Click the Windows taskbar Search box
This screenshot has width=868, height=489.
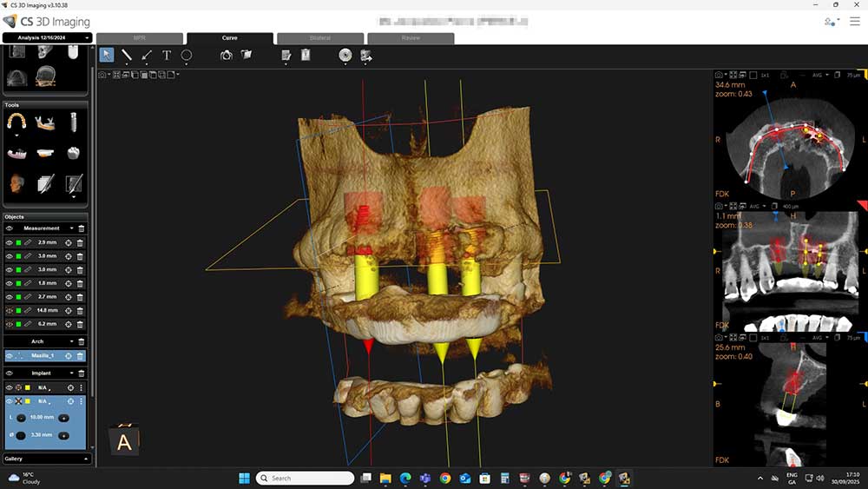309,478
